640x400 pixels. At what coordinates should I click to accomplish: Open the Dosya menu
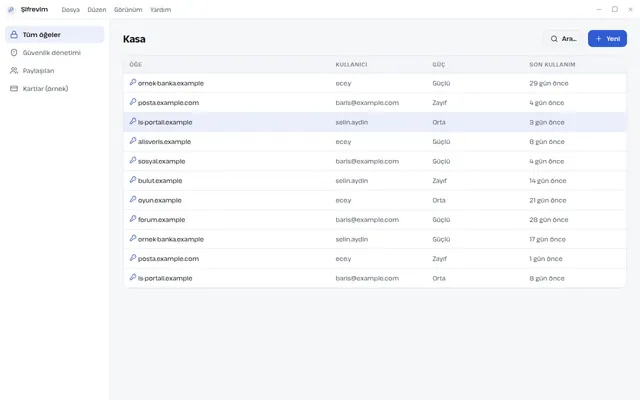point(71,10)
